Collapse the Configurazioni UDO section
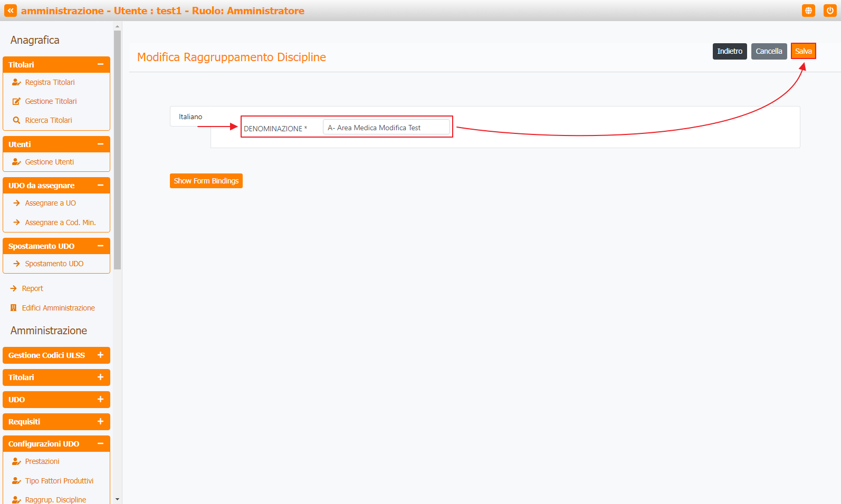The image size is (841, 504). click(x=100, y=444)
